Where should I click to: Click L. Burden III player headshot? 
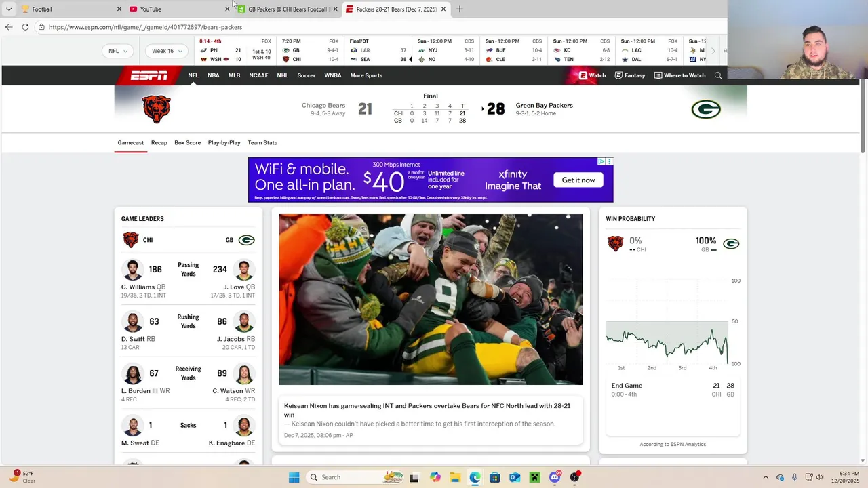pos(132,373)
